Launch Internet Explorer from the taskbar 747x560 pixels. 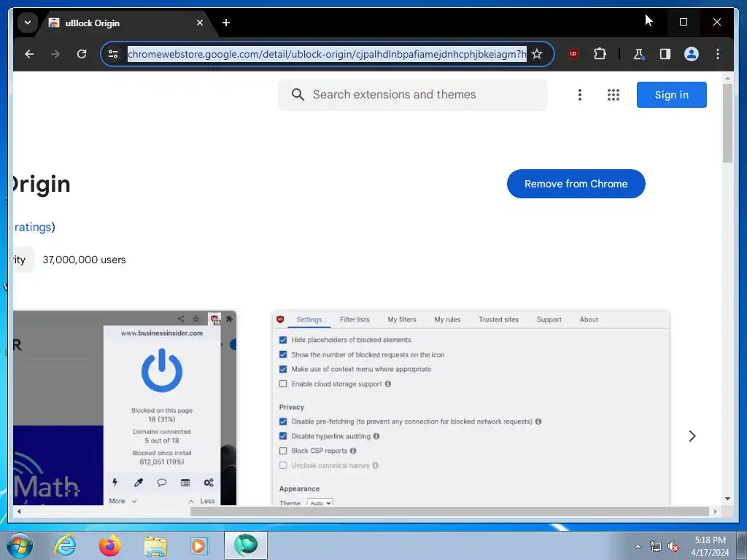pos(65,545)
